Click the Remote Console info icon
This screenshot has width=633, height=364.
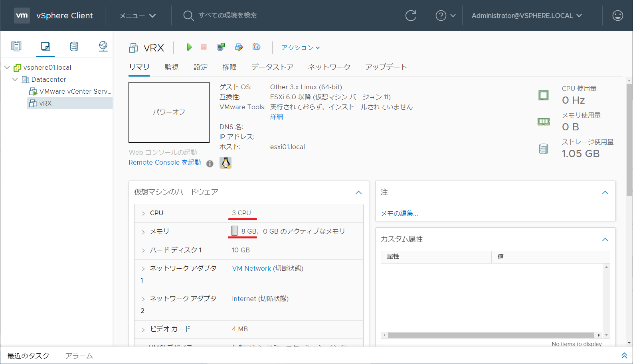tap(210, 163)
